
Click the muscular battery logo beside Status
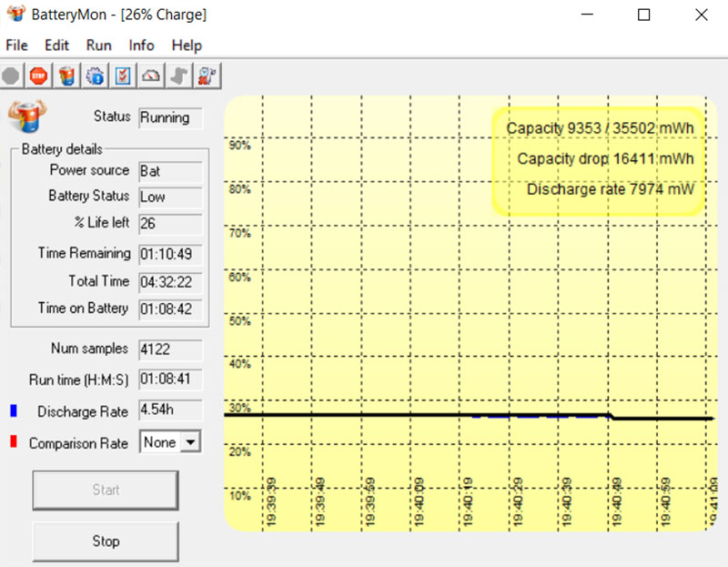tap(25, 117)
